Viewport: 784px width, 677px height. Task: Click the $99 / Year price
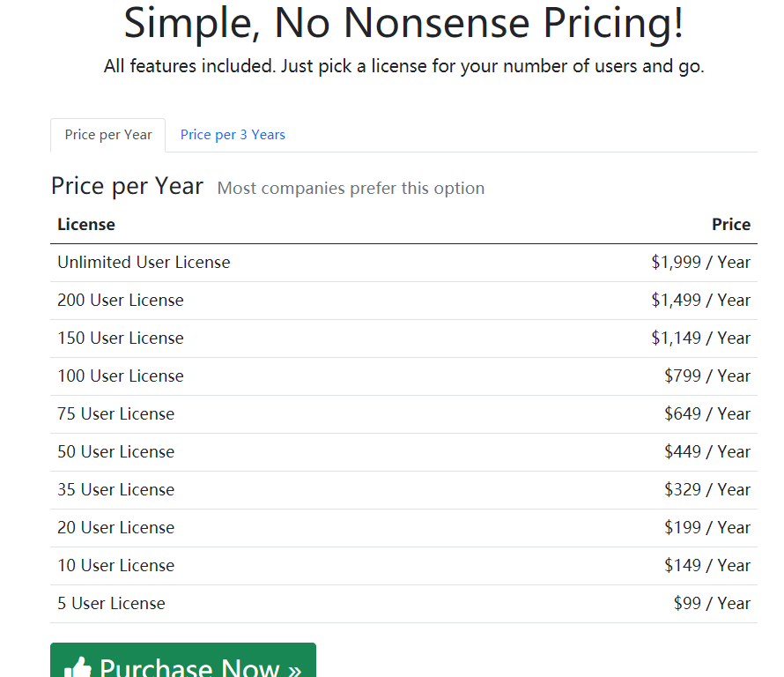point(712,604)
